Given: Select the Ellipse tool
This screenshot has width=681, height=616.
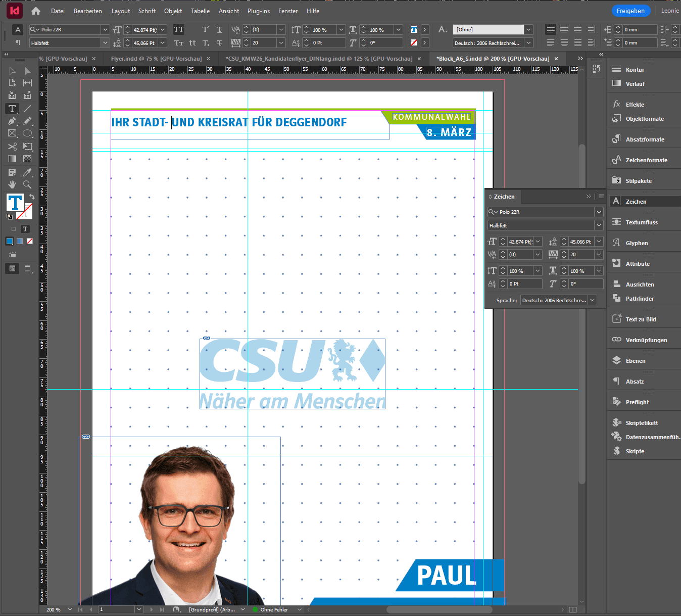Looking at the screenshot, I should pos(27,133).
